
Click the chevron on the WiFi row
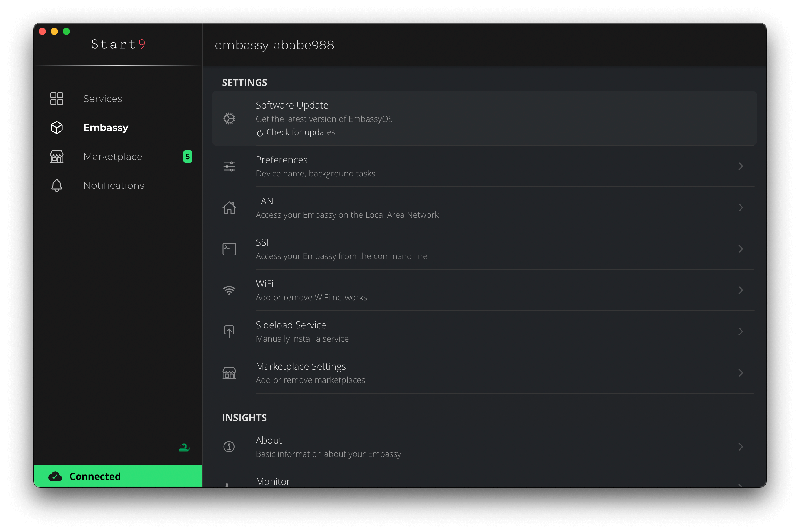pyautogui.click(x=741, y=290)
